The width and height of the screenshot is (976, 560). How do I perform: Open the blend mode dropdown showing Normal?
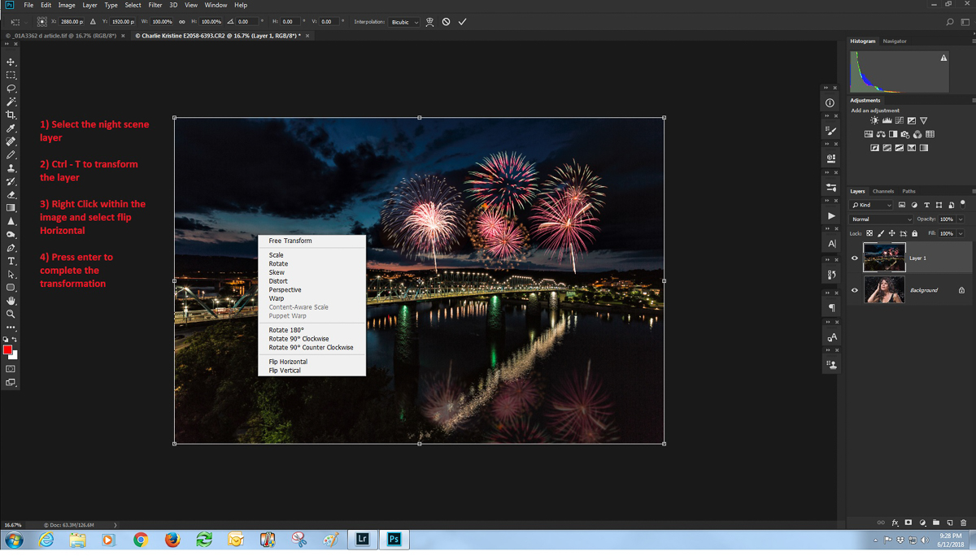tap(881, 219)
